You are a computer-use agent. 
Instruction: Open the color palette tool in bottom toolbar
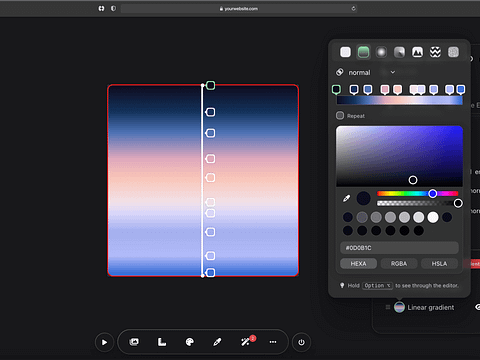click(190, 342)
